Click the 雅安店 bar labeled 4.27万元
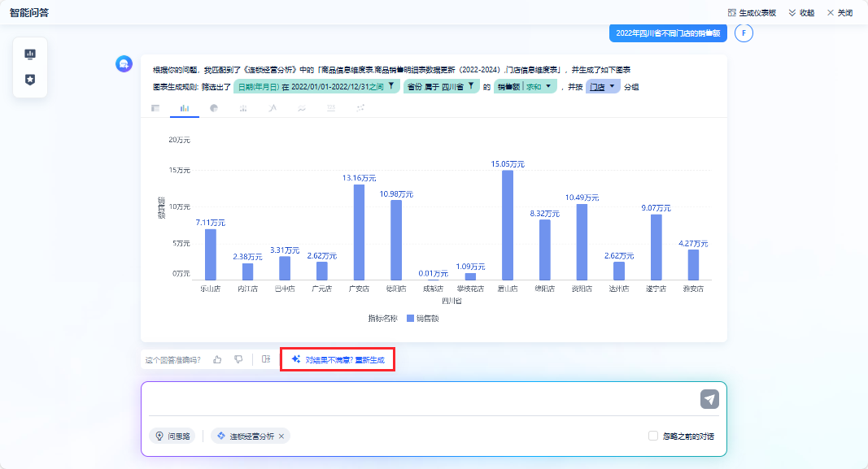Screen dimensions: 868x469 (x=693, y=265)
